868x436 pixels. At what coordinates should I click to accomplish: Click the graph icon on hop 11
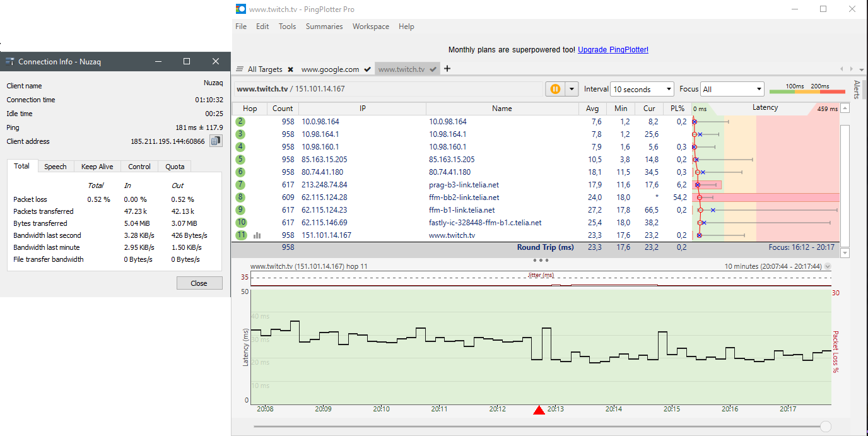coord(257,235)
